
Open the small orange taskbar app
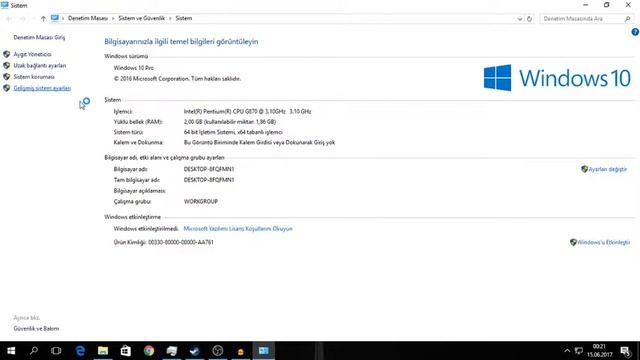click(x=241, y=351)
